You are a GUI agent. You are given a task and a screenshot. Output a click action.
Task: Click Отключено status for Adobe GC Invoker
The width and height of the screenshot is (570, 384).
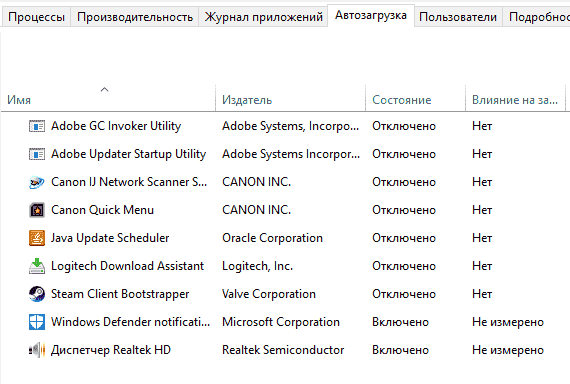click(x=404, y=126)
